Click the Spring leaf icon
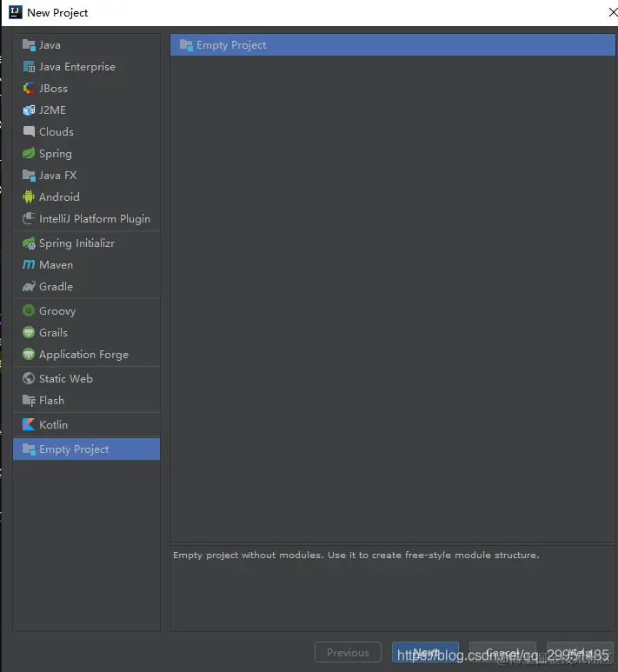The image size is (618, 672). 29,153
